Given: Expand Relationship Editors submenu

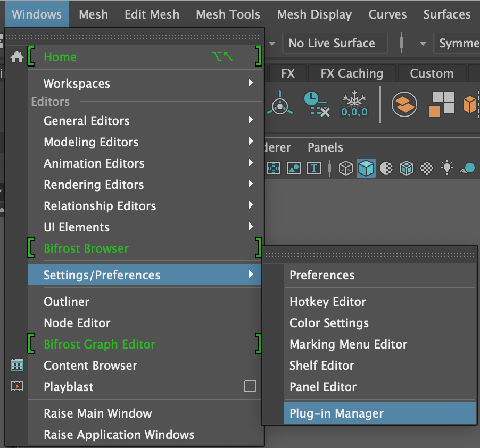Looking at the screenshot, I should click(x=251, y=205).
